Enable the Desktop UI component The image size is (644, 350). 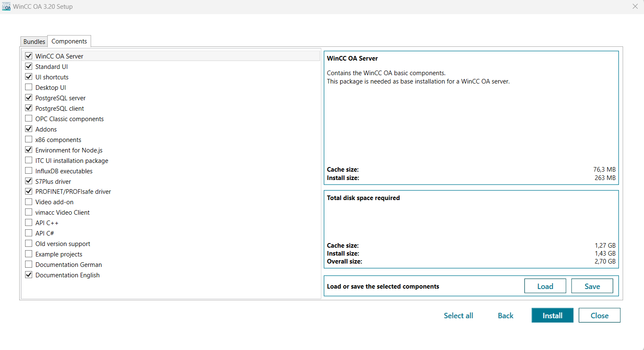pyautogui.click(x=29, y=87)
